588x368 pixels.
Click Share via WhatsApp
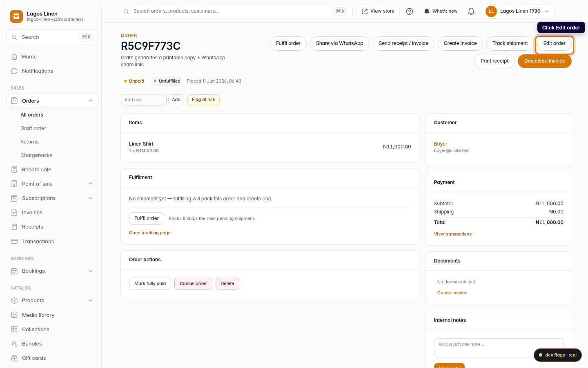[340, 43]
